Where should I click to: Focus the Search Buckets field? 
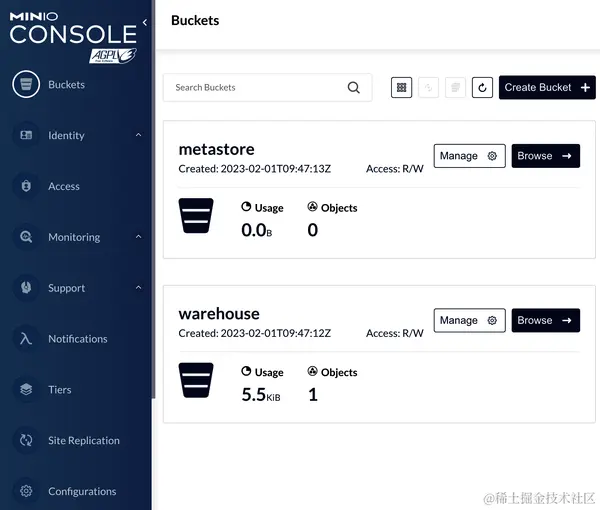267,88
